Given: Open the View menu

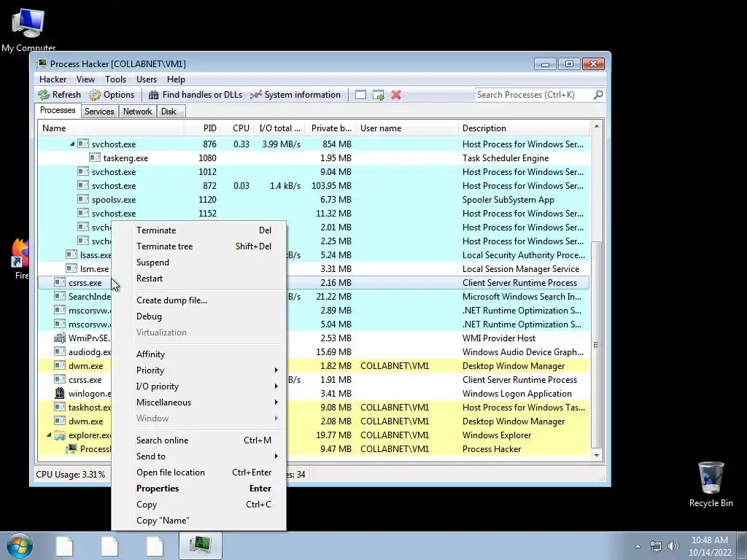Looking at the screenshot, I should coord(86,79).
